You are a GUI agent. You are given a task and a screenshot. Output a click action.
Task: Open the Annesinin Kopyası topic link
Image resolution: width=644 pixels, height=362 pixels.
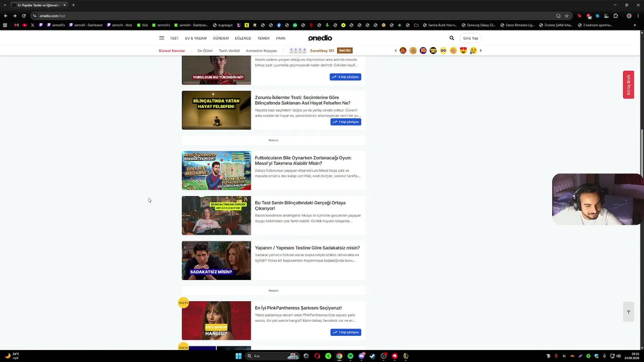coord(262,51)
